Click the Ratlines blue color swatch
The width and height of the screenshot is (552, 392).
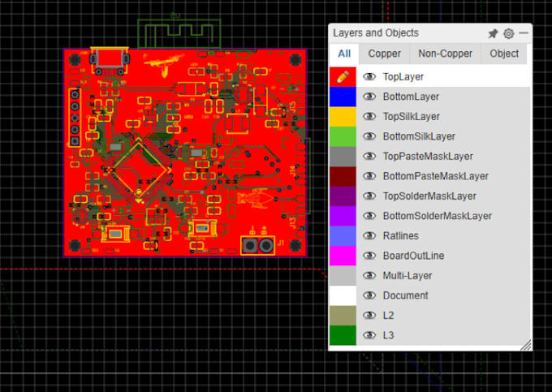click(343, 235)
